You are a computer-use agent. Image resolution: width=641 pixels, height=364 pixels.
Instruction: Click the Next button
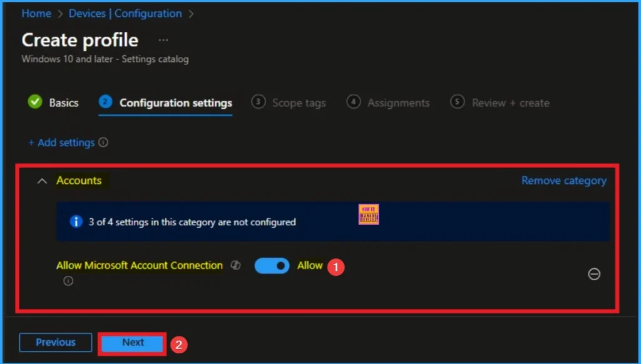[132, 342]
